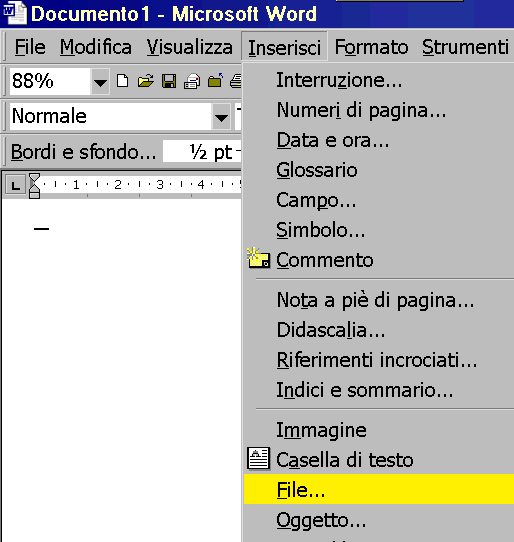This screenshot has width=514, height=542.
Task: Click the highlighted File... menu entry
Action: [379, 489]
